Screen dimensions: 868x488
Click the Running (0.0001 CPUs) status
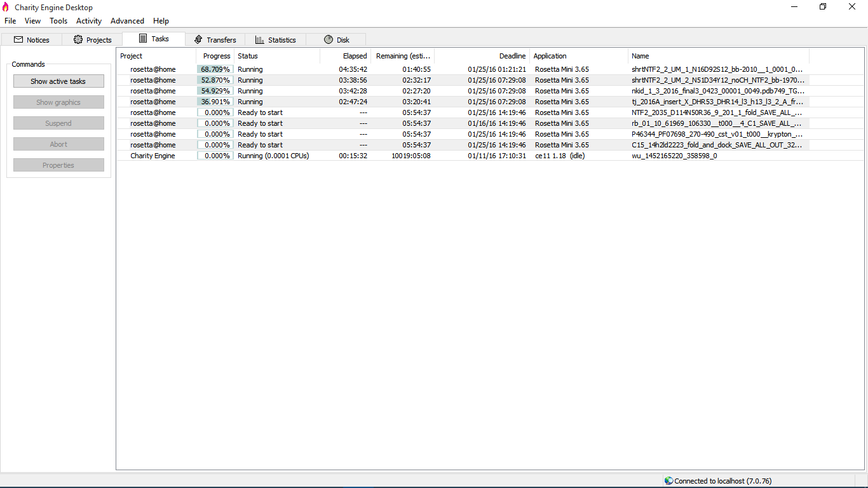click(x=273, y=156)
